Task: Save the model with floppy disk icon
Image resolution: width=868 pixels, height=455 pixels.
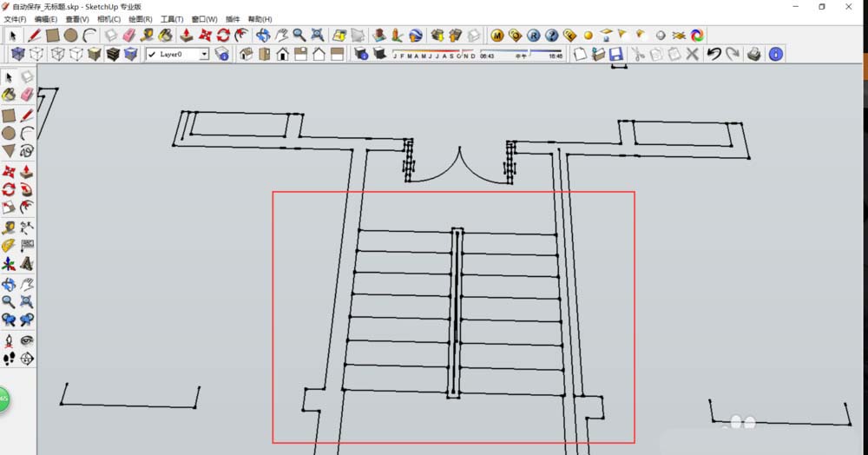Action: click(616, 54)
